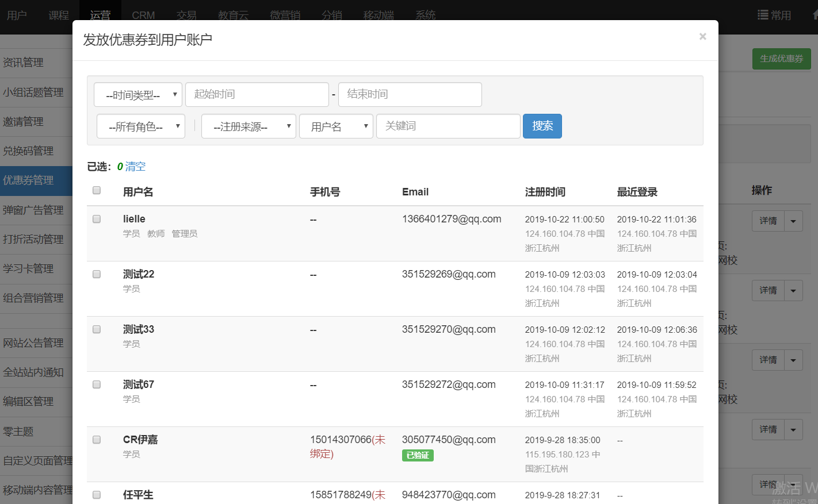The image size is (818, 504).
Task: Open the 注册来源 dropdown
Action: pos(249,126)
